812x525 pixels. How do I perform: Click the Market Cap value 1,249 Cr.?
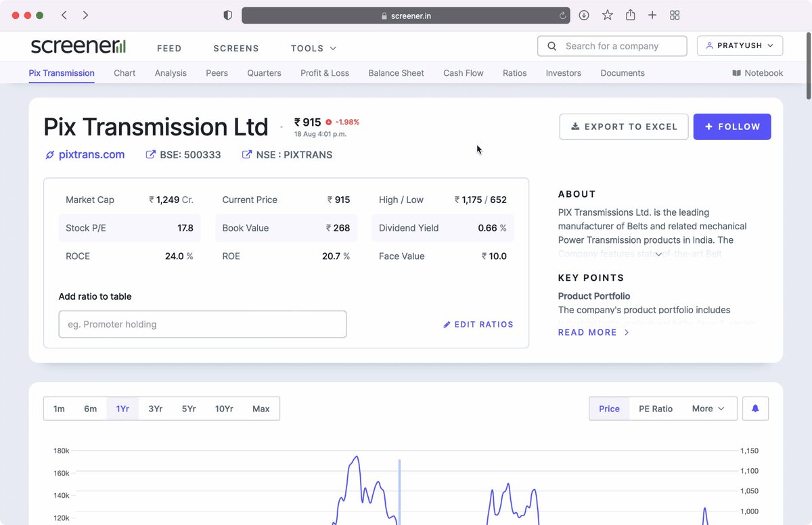tap(171, 200)
